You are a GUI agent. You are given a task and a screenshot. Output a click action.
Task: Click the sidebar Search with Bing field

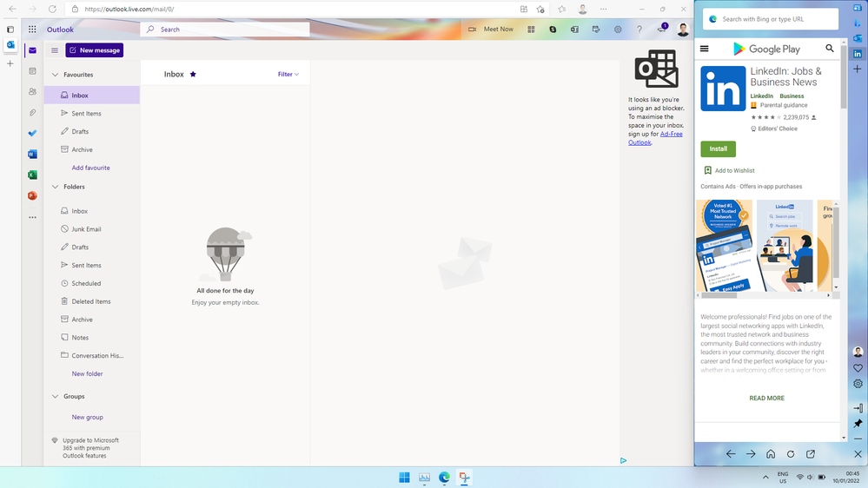coord(771,19)
